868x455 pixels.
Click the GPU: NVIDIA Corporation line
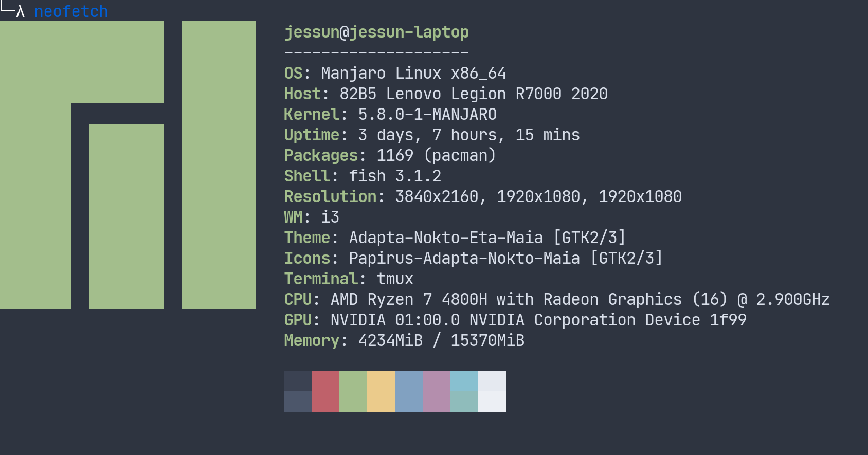click(515, 320)
